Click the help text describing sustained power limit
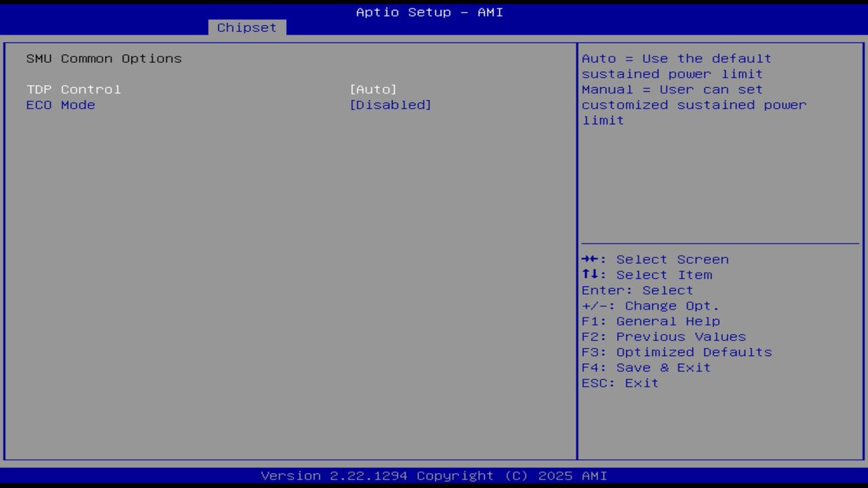868x488 pixels. tap(694, 89)
